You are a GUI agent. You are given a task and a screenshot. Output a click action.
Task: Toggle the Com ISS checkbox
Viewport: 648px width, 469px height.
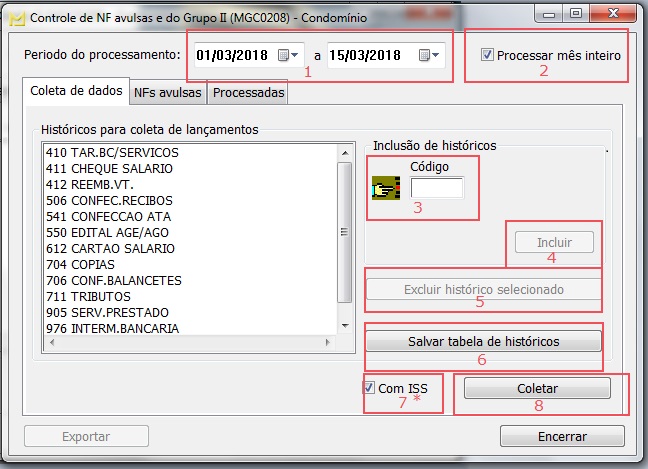[369, 388]
